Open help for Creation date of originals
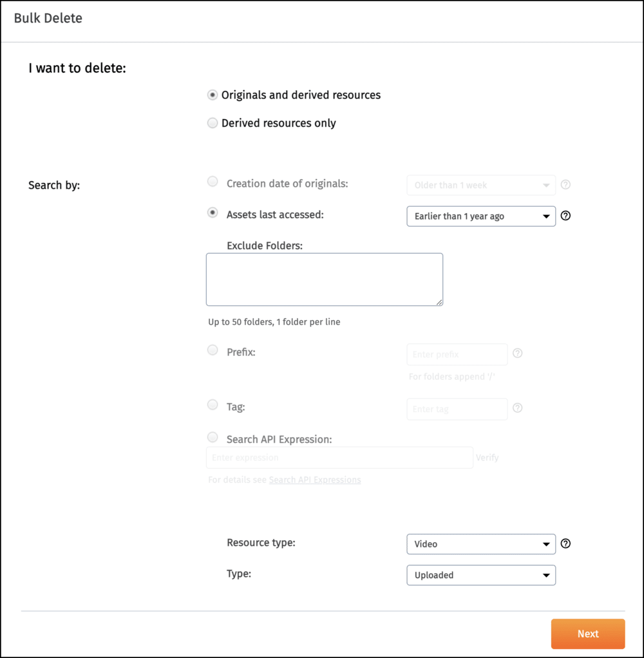The image size is (644, 658). pos(565,184)
